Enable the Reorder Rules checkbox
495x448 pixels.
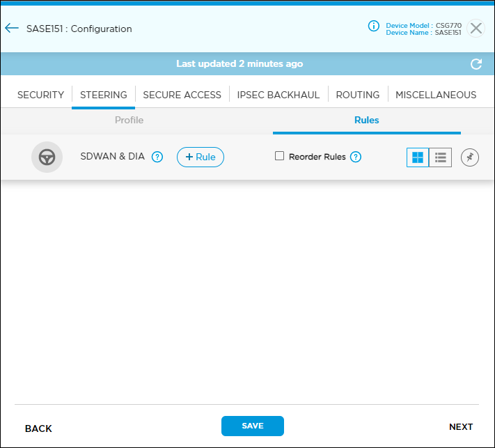pos(280,156)
